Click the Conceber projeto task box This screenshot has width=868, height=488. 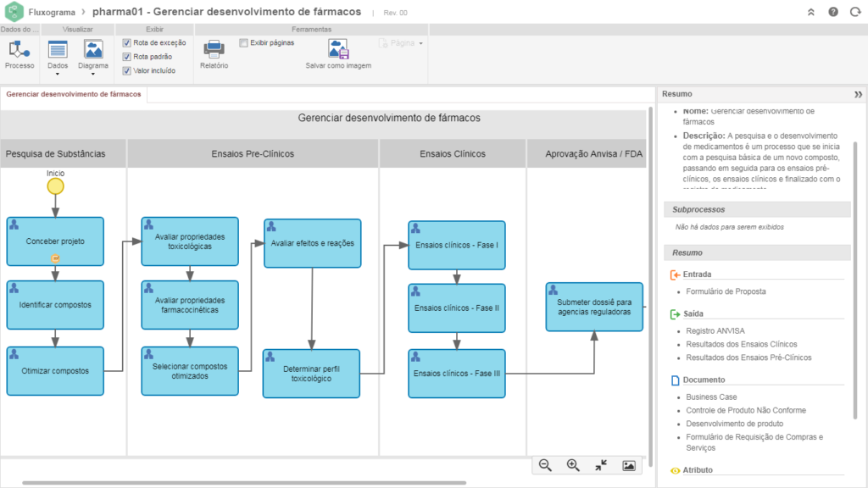pyautogui.click(x=55, y=241)
